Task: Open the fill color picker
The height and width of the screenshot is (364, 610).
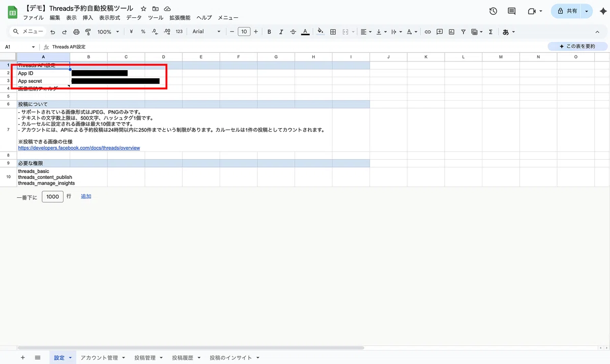Action: pos(320,32)
